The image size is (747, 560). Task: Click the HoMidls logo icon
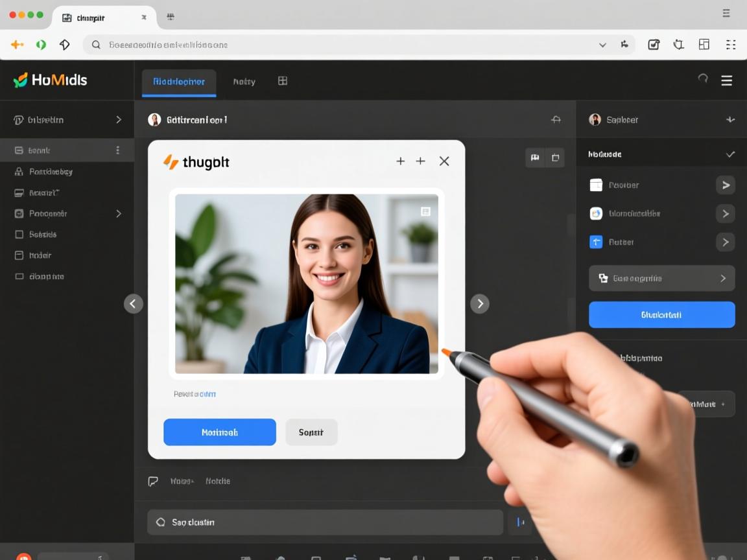[21, 80]
